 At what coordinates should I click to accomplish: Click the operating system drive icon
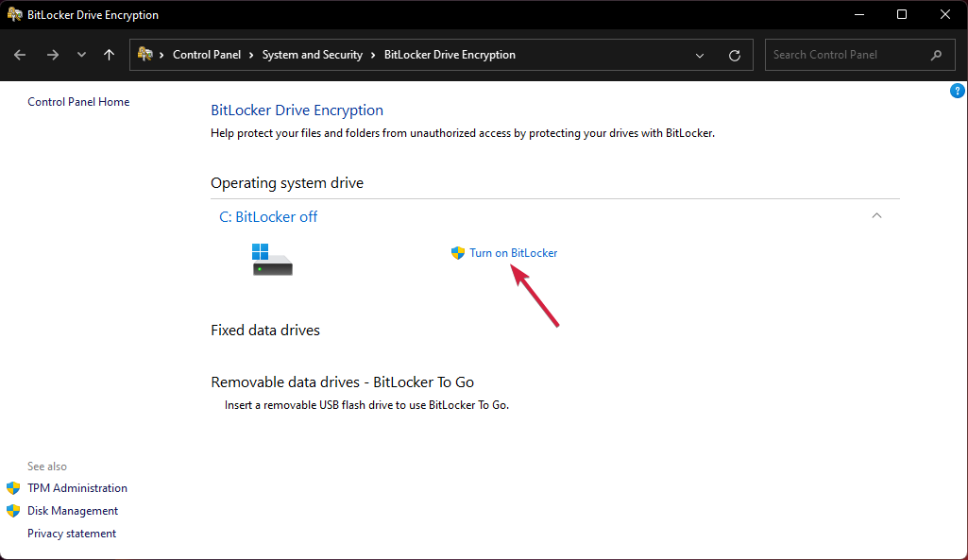tap(271, 258)
